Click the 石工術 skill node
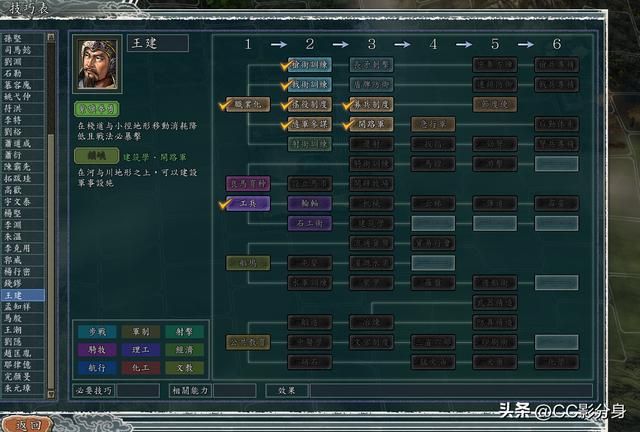Image resolution: width=640 pixels, height=432 pixels. pyautogui.click(x=309, y=223)
